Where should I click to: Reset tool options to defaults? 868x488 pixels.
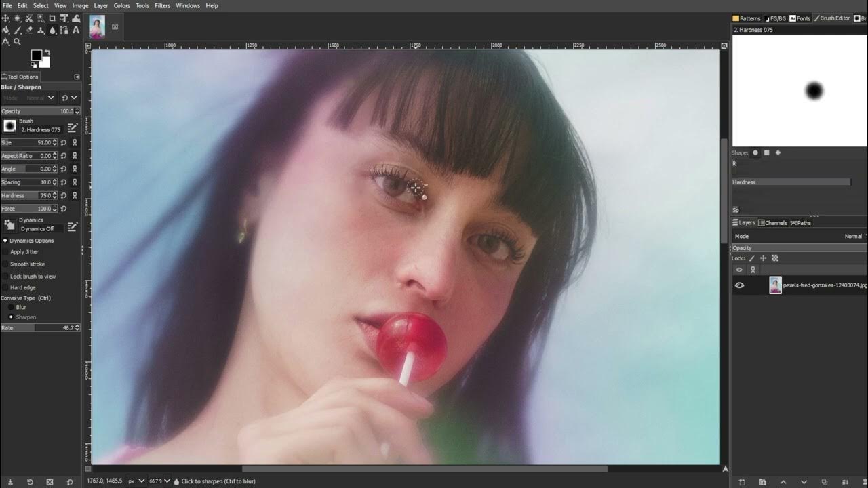click(x=69, y=482)
